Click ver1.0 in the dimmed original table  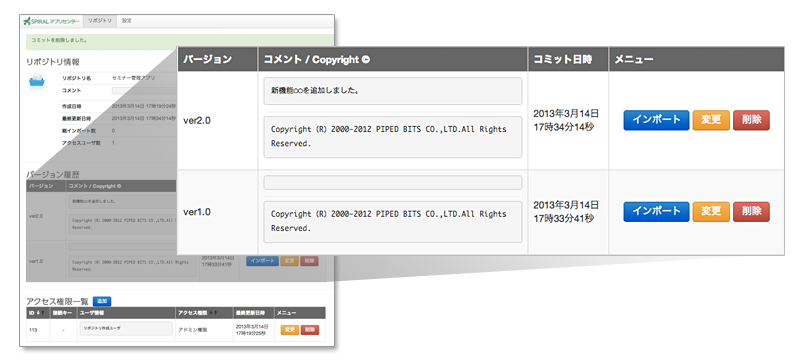coord(36,261)
